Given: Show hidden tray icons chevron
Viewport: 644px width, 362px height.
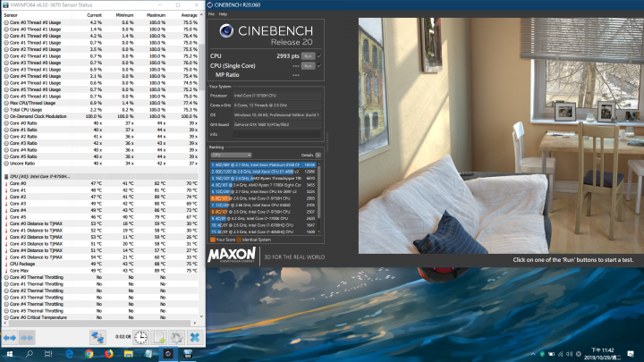Looking at the screenshot, I should 533,354.
